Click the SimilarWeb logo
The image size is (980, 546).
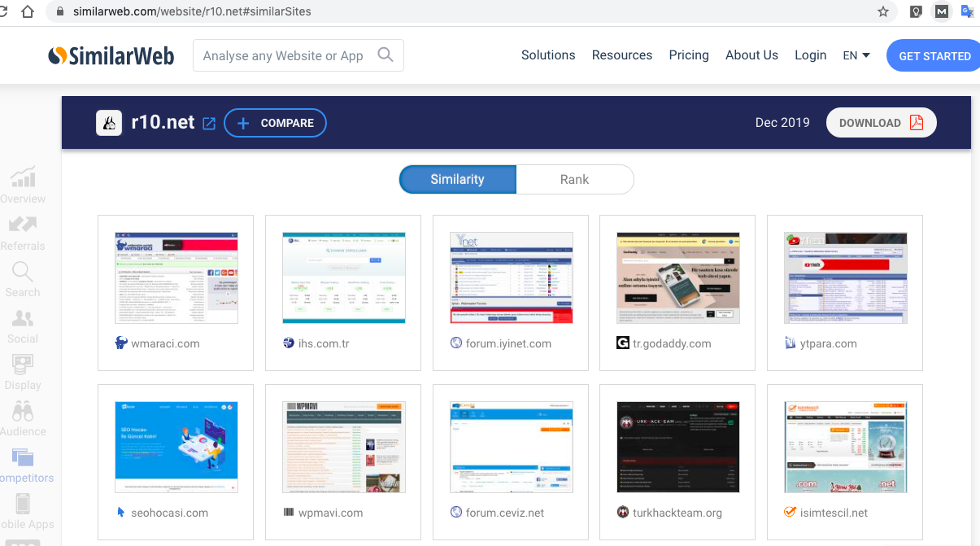[111, 55]
